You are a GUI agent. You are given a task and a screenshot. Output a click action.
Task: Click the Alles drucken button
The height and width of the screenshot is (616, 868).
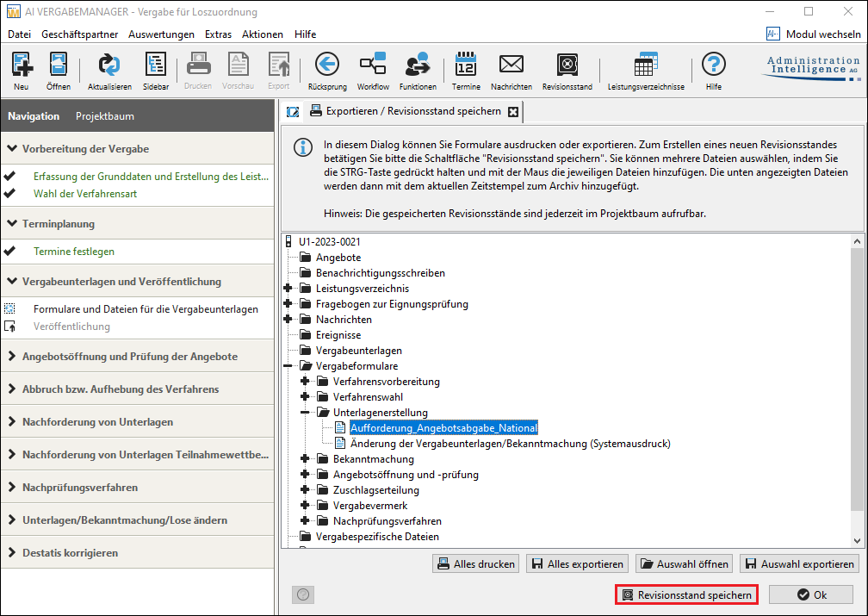point(476,564)
